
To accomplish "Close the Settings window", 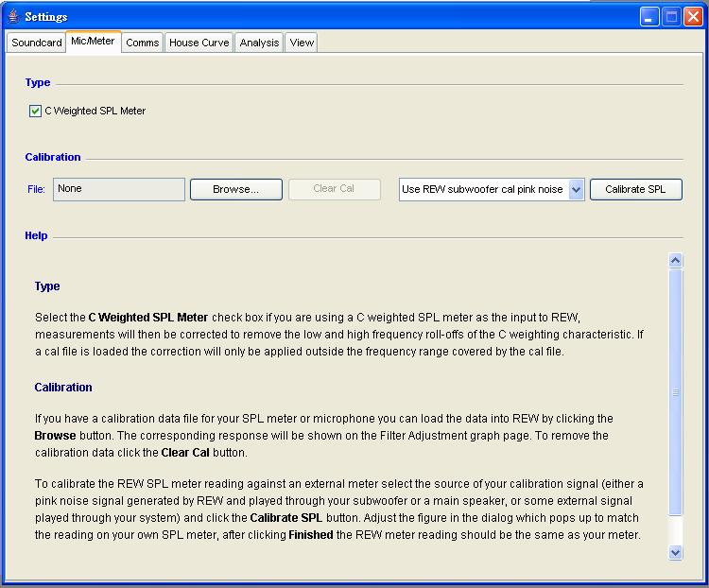I will click(x=692, y=16).
